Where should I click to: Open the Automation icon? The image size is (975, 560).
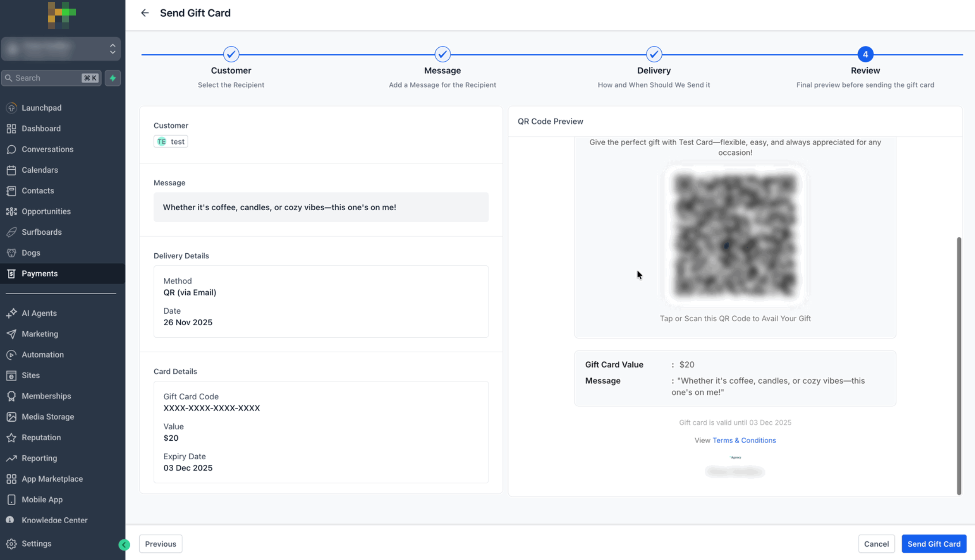(12, 355)
